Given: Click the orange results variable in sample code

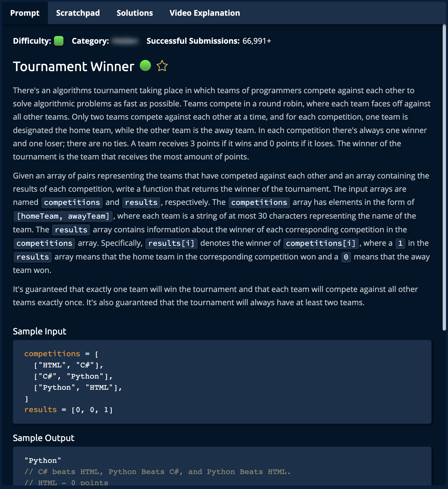Looking at the screenshot, I should (41, 410).
